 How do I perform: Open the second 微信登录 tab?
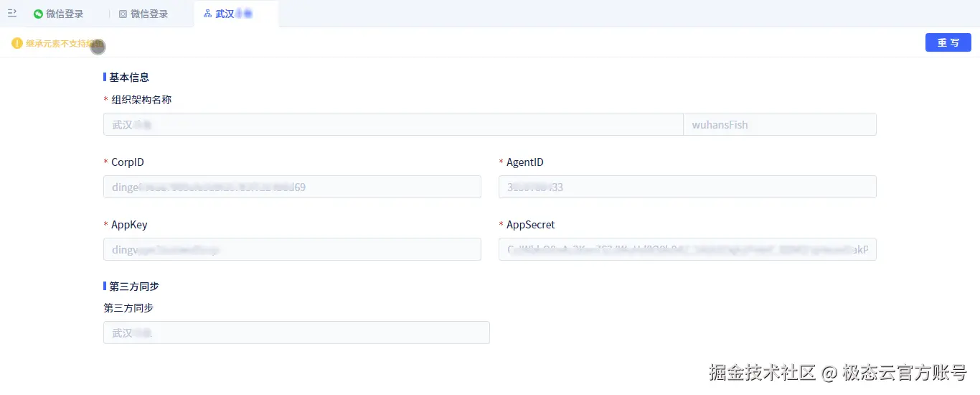coord(149,14)
